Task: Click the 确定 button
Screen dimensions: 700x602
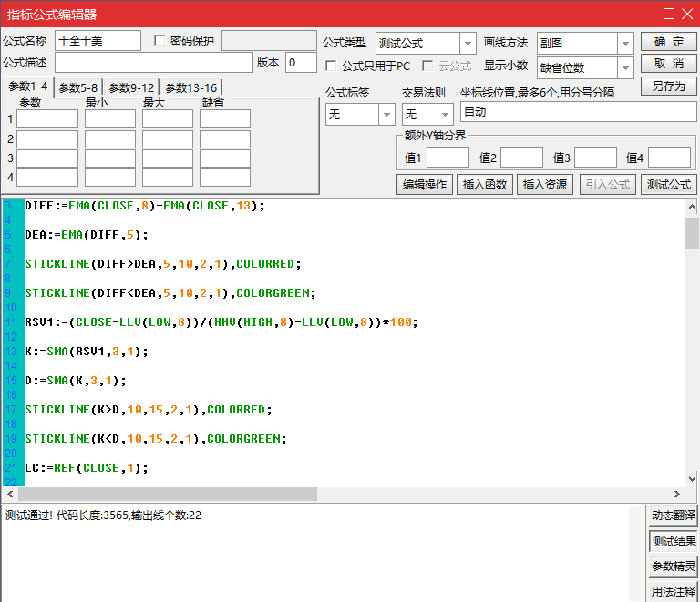Action: [x=668, y=42]
